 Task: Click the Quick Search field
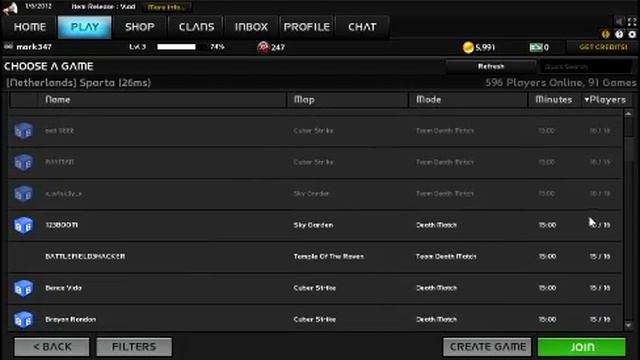point(585,67)
